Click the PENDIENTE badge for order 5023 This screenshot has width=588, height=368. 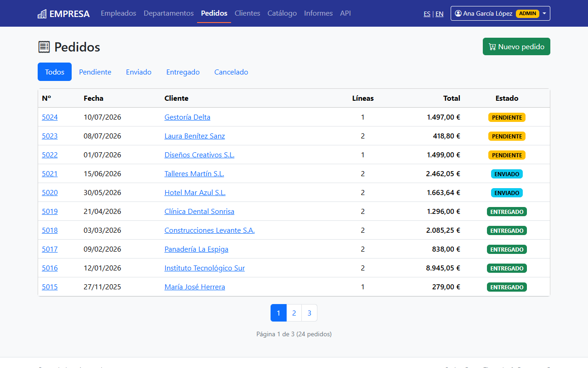(507, 136)
